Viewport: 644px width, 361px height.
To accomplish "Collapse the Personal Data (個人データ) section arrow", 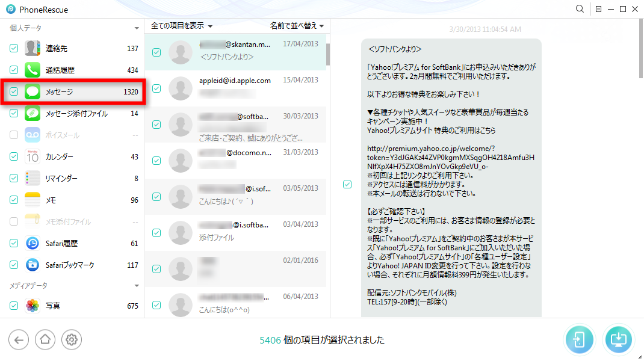I will click(x=137, y=28).
